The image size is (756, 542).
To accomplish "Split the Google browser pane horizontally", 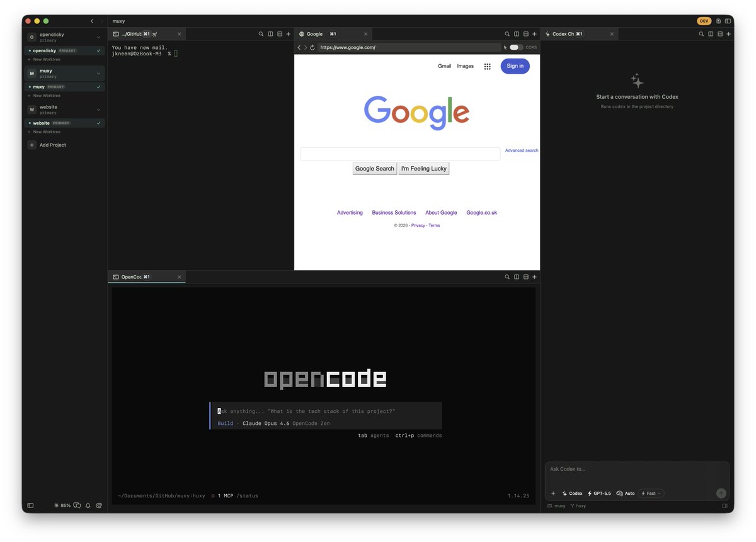I will coord(526,34).
